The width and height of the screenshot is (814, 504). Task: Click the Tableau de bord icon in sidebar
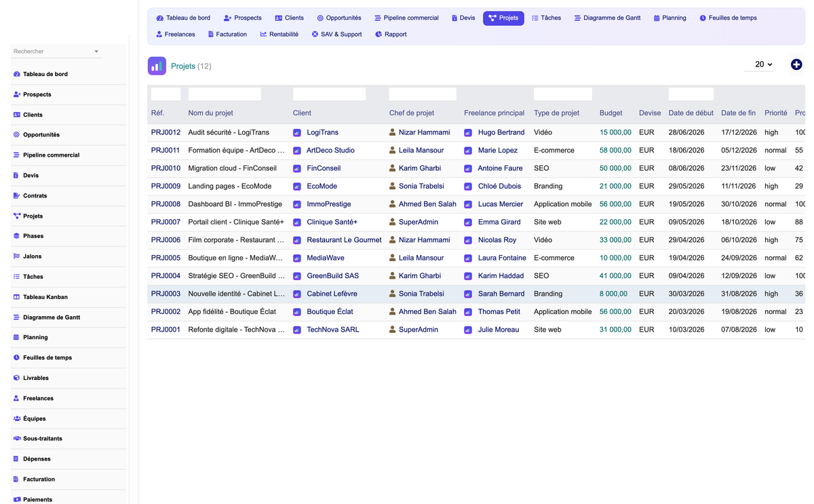pyautogui.click(x=17, y=74)
